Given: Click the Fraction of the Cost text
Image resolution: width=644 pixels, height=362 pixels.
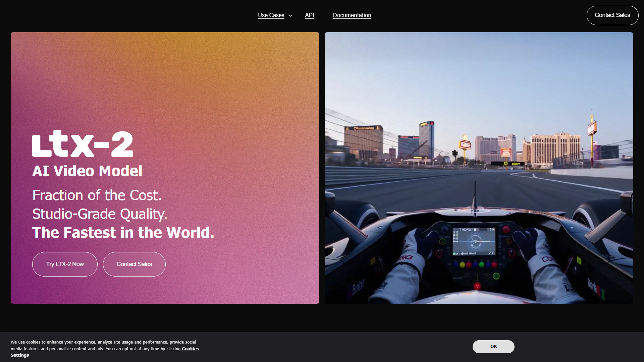Looking at the screenshot, I should click(x=97, y=195).
